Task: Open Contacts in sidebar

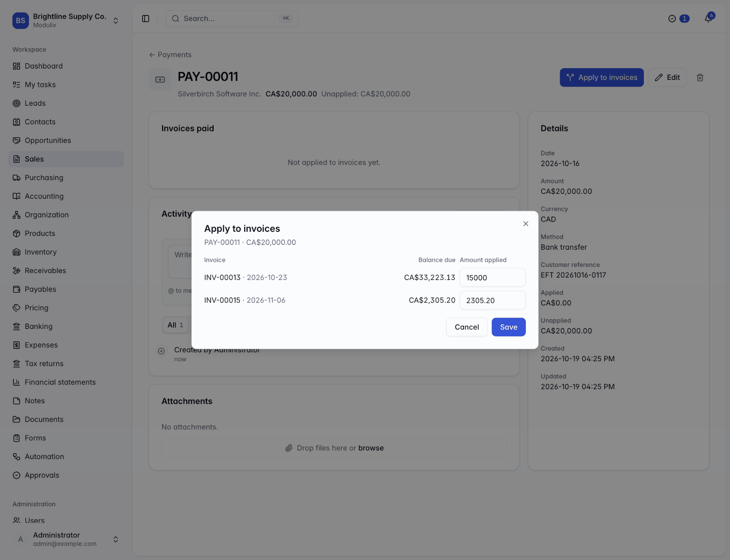Action: [66, 122]
